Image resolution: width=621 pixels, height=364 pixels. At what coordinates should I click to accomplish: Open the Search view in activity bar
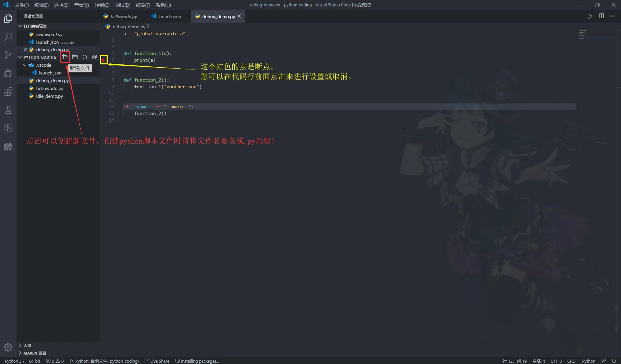(8, 37)
